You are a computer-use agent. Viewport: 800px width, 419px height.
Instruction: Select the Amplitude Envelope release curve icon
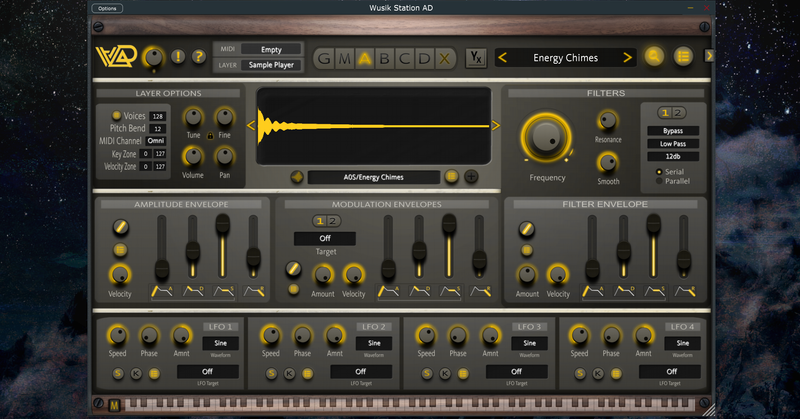coord(254,291)
